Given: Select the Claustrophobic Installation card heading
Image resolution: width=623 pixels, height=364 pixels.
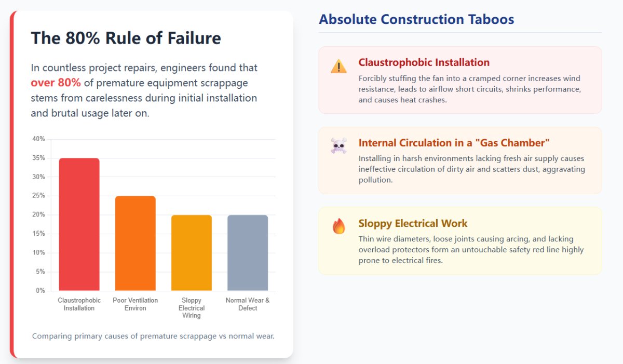Looking at the screenshot, I should click(x=424, y=62).
